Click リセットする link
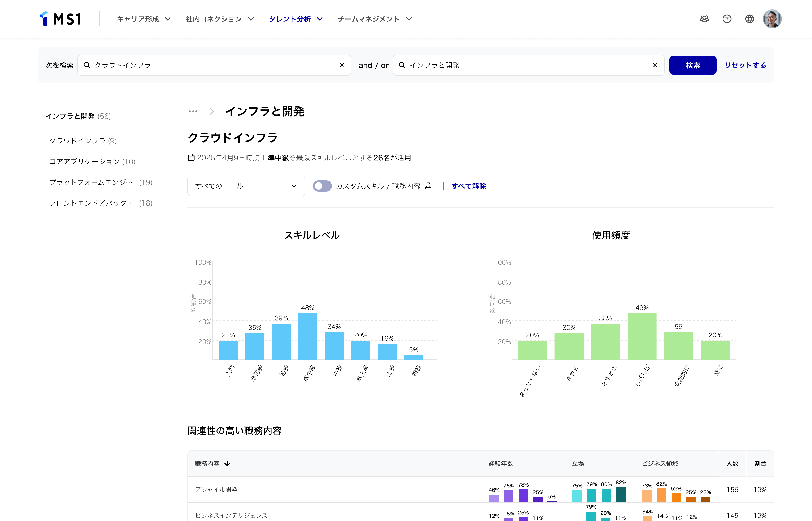The image size is (812, 521). point(745,65)
